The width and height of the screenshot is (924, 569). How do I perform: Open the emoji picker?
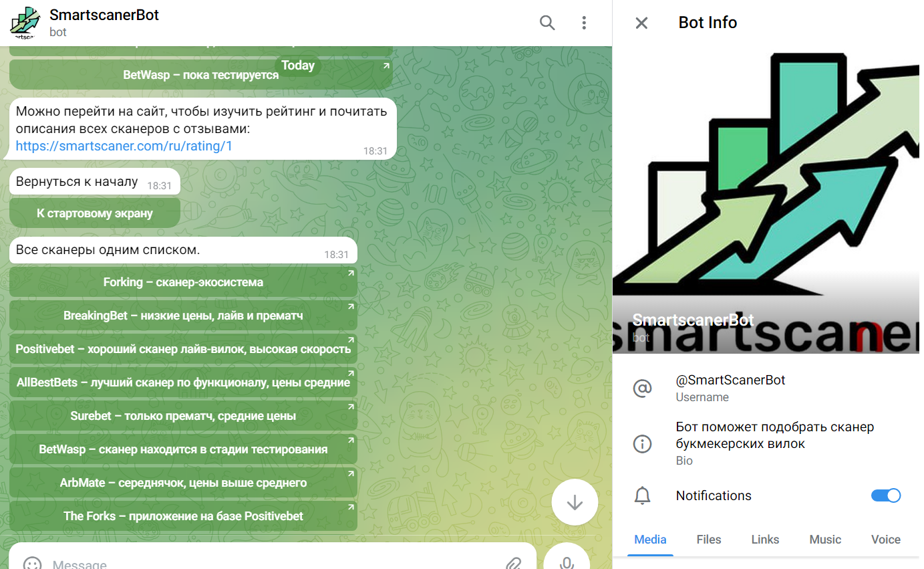(x=31, y=564)
